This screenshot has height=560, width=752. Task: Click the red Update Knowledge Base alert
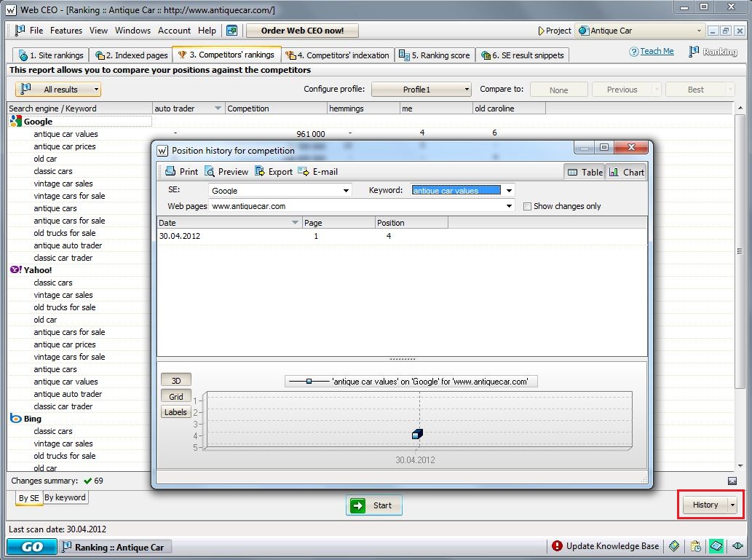(605, 546)
